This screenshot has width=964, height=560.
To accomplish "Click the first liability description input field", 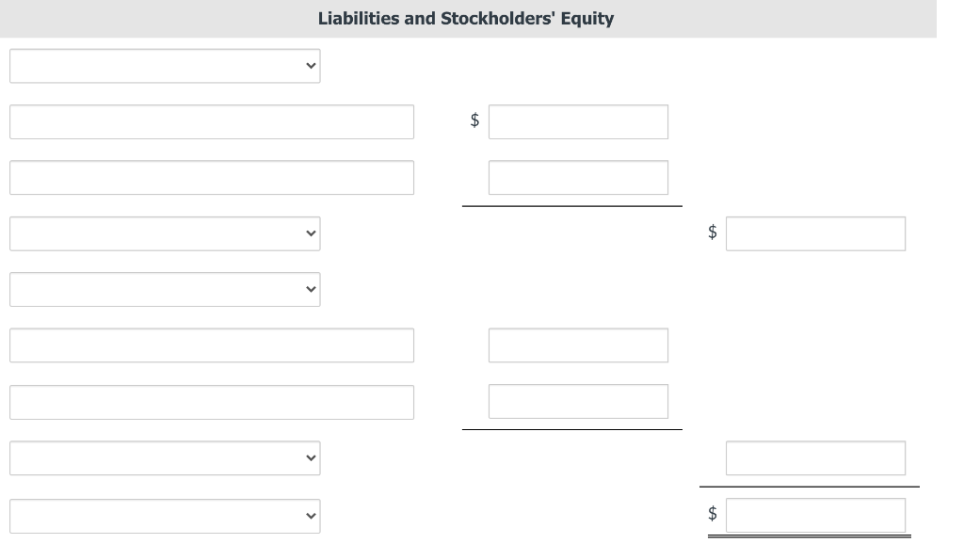I will (x=212, y=121).
